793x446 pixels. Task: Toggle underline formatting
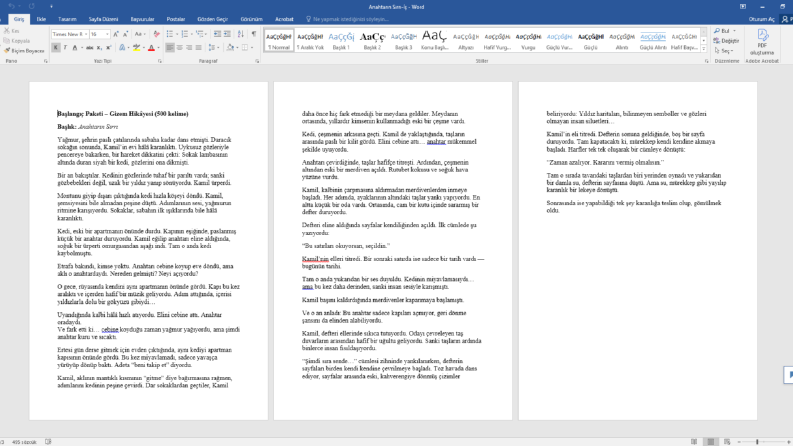[x=75, y=48]
